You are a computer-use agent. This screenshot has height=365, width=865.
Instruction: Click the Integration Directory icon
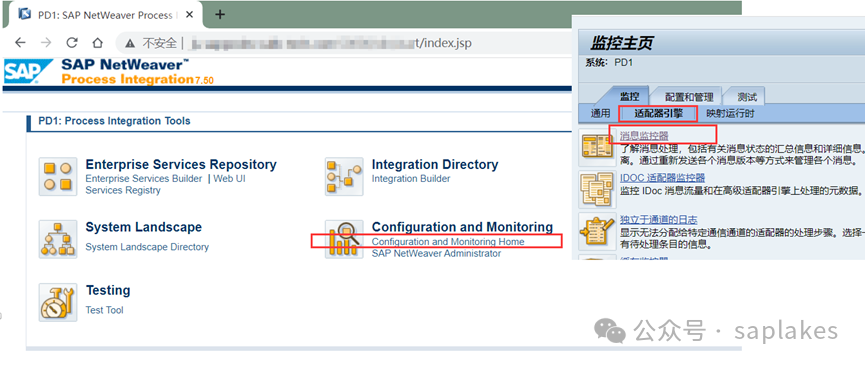click(x=344, y=176)
